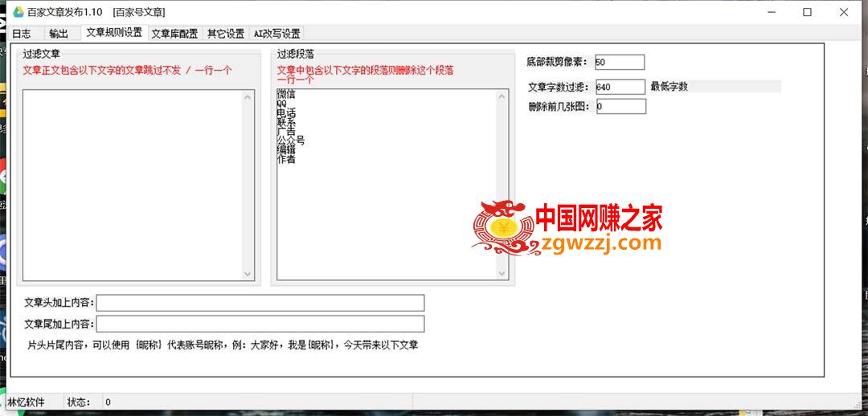Click the QQ keyword line

pos(282,104)
